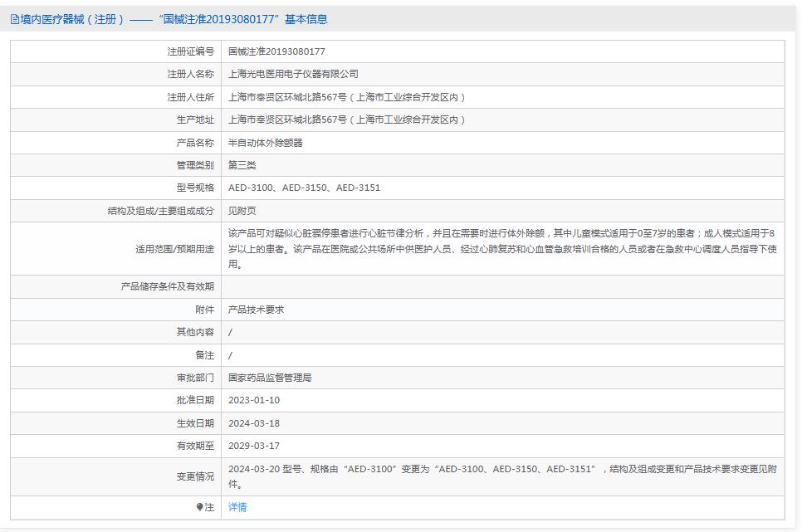The image size is (802, 532).
Task: Click the 审批部门 row label
Action: pos(195,378)
